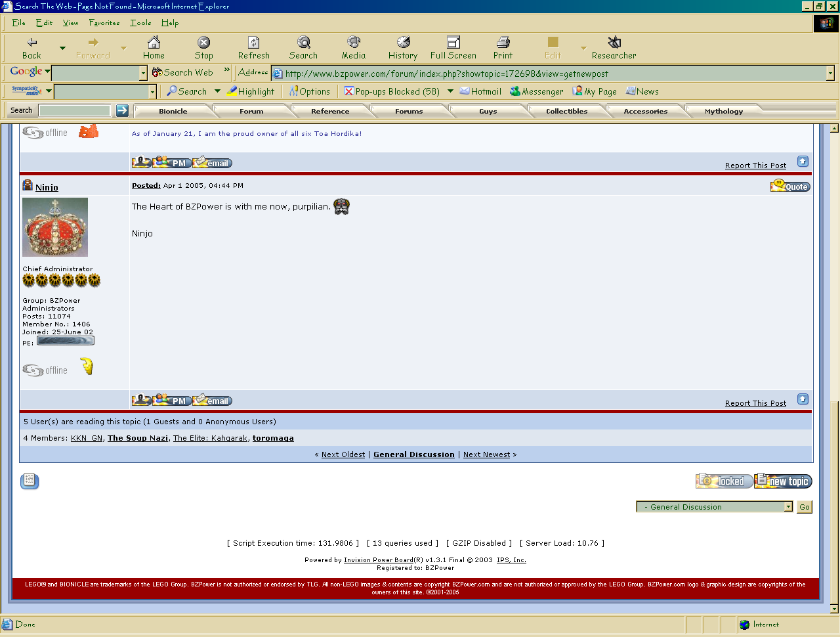Click Report This Post under Ninjo's post
Viewport: 840px width, 637px height.
[x=755, y=403]
